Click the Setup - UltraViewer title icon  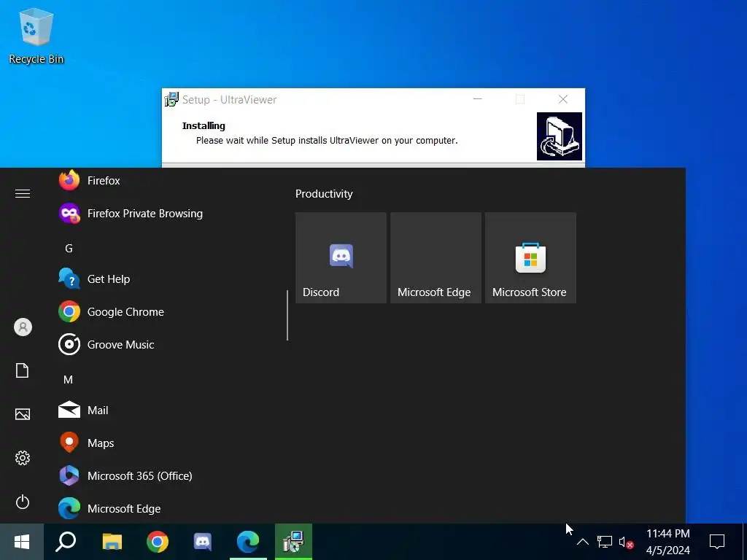(171, 99)
